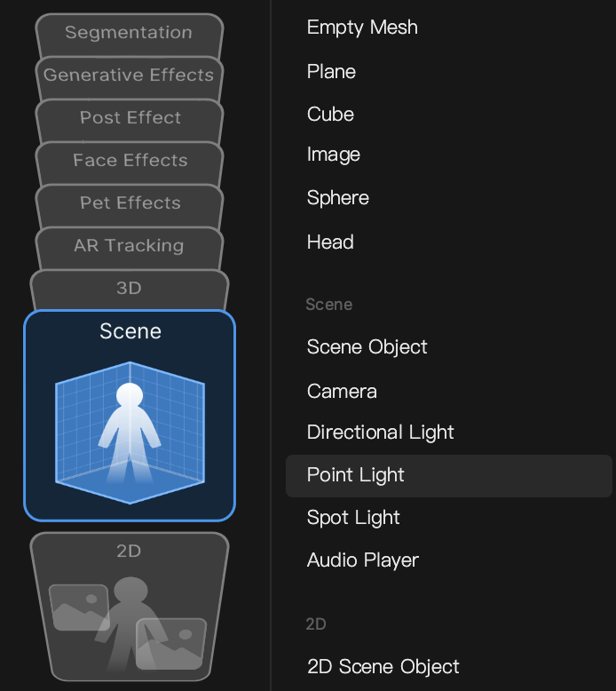Add a Directional Light
Screen dimensions: 616x691
380,433
